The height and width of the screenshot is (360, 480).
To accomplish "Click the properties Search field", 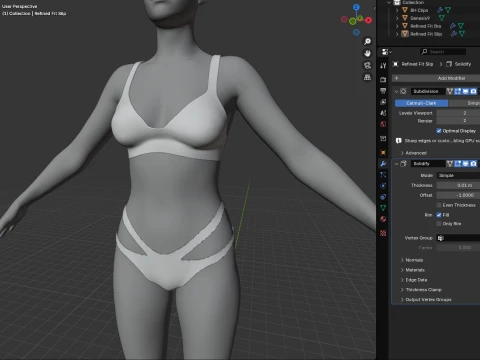I will click(443, 52).
